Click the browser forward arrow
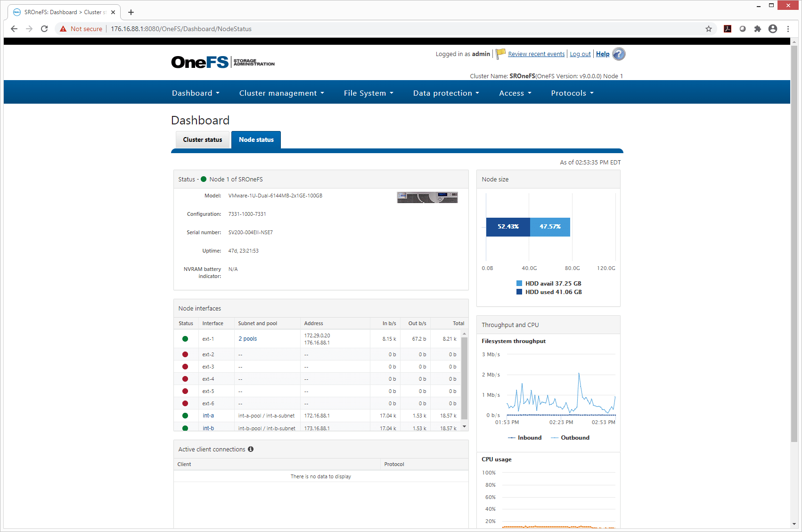This screenshot has height=532, width=802. 29,29
